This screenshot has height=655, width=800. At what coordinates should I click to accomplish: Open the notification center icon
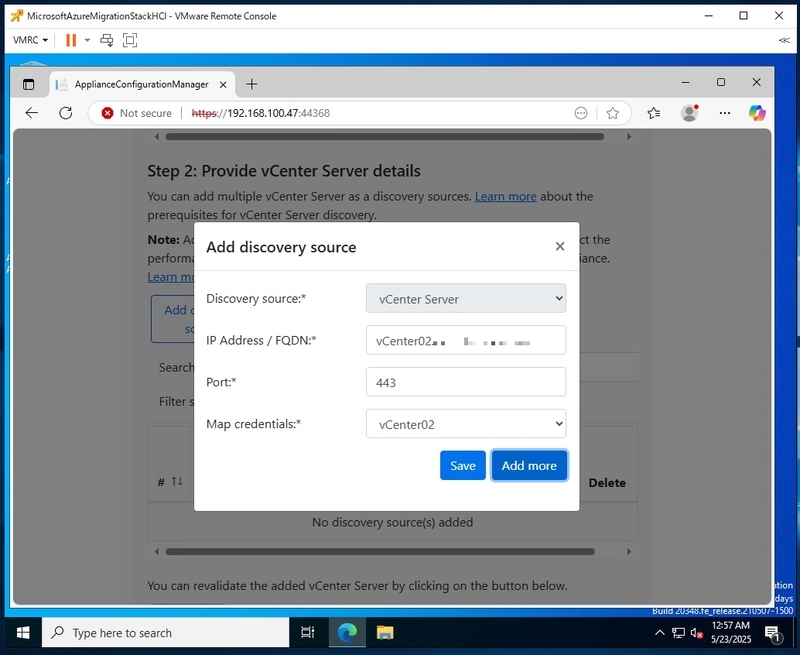[x=773, y=633]
